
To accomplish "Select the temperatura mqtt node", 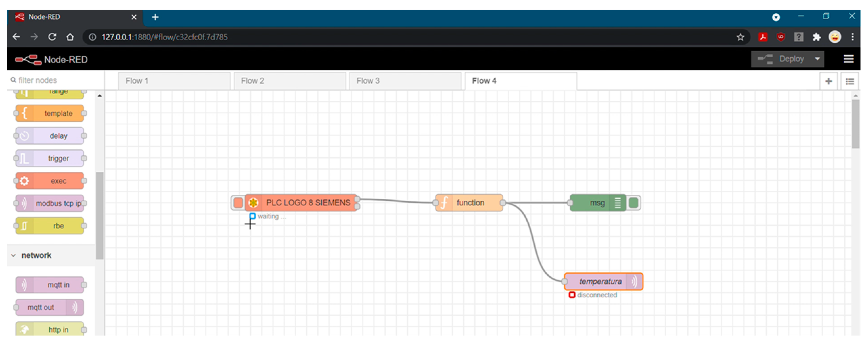I will [x=600, y=281].
